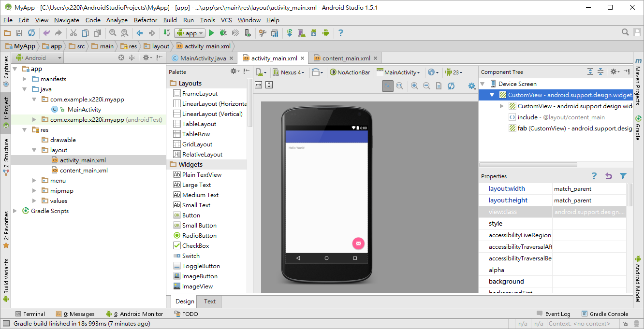Expand all in Component Tree
The width and height of the screenshot is (644, 329).
tap(590, 72)
